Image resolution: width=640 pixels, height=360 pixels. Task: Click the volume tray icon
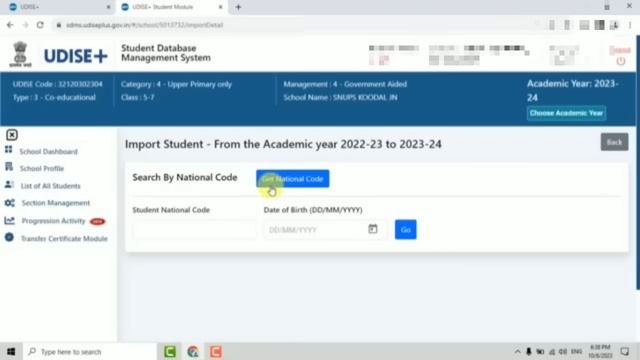563,351
